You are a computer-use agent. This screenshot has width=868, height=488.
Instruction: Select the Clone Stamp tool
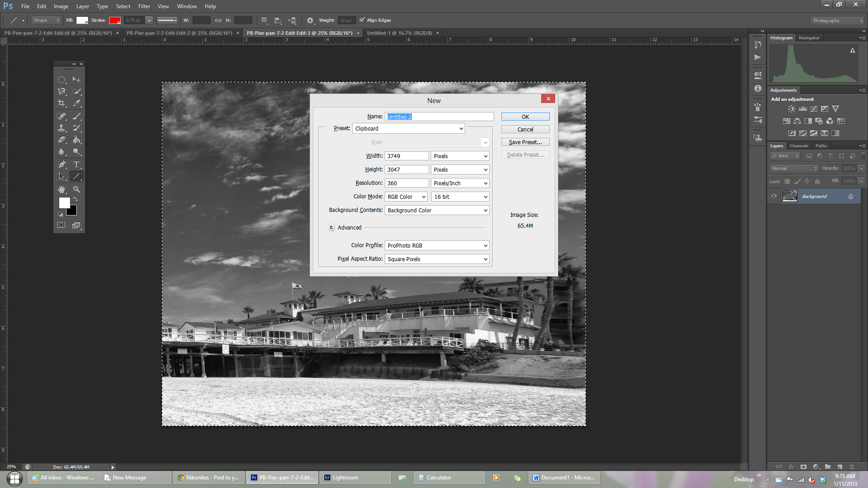(61, 128)
